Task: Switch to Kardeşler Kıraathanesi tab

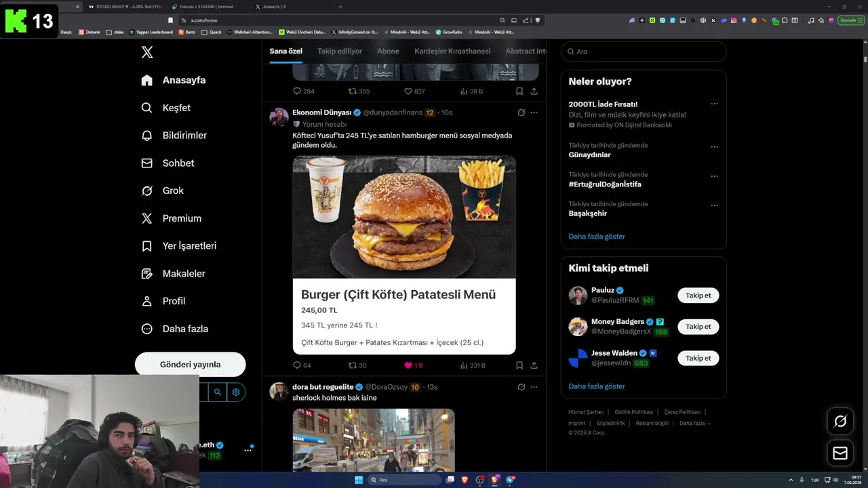Action: coord(452,52)
